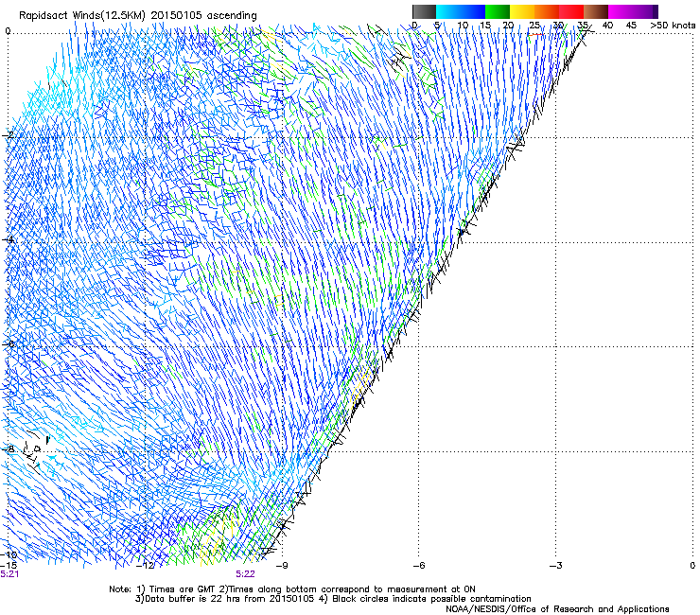Click the '-8' latitude axis label
The image size is (700, 615).
click(x=9, y=449)
